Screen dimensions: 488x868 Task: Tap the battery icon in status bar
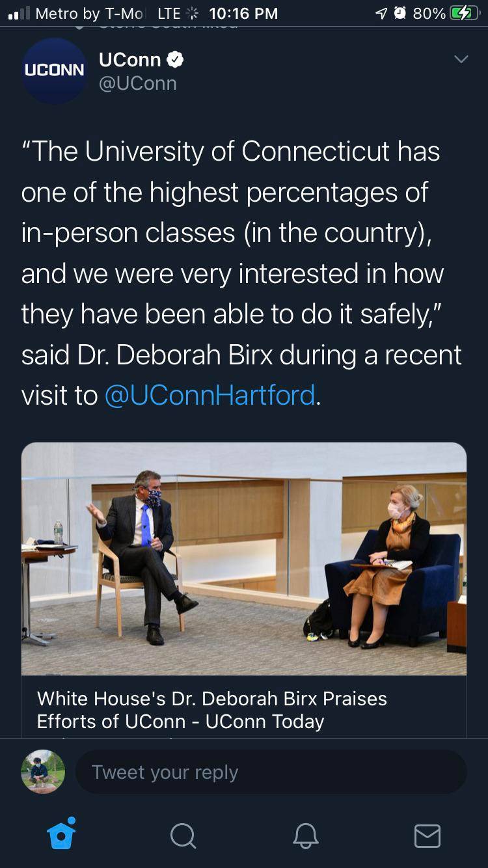tap(463, 13)
